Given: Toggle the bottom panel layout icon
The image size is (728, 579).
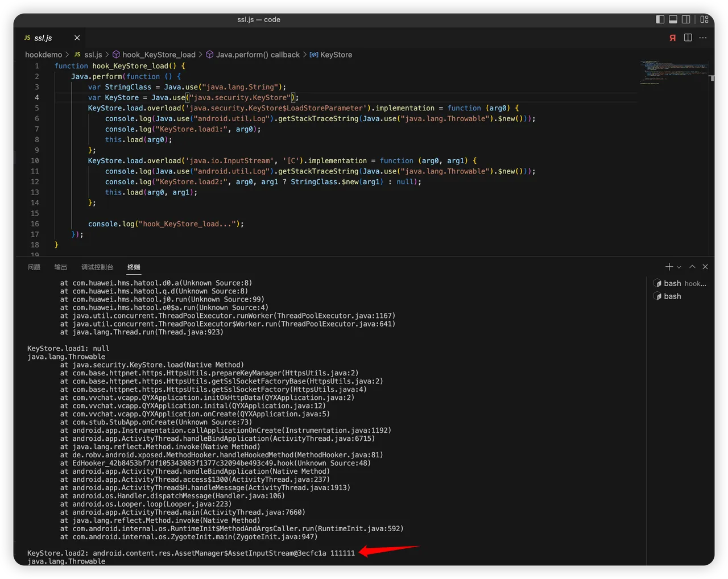Looking at the screenshot, I should tap(673, 19).
